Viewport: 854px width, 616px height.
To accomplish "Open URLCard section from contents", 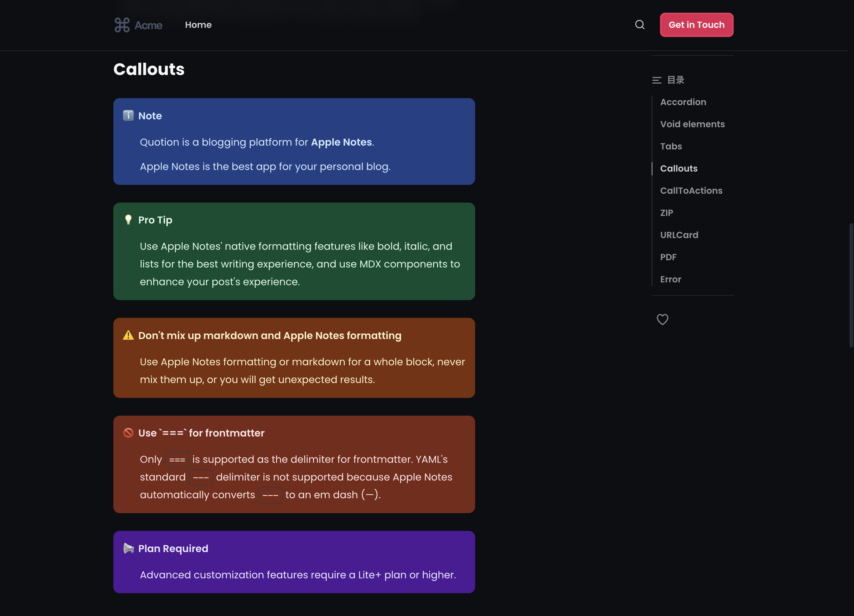I will pos(679,235).
